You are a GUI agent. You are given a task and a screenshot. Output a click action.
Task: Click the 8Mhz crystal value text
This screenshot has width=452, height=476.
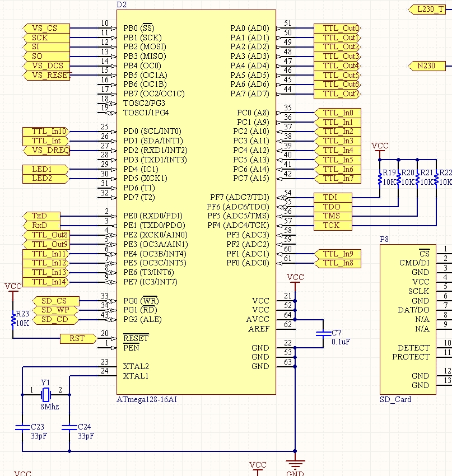tap(50, 407)
